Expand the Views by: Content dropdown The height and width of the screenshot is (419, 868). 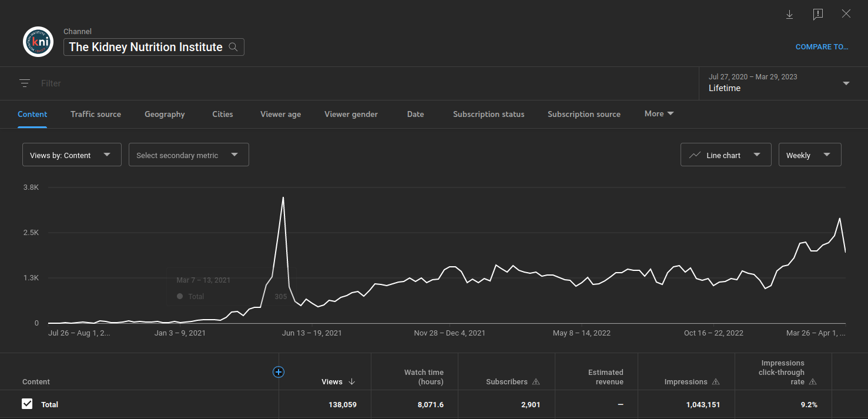pyautogui.click(x=72, y=155)
